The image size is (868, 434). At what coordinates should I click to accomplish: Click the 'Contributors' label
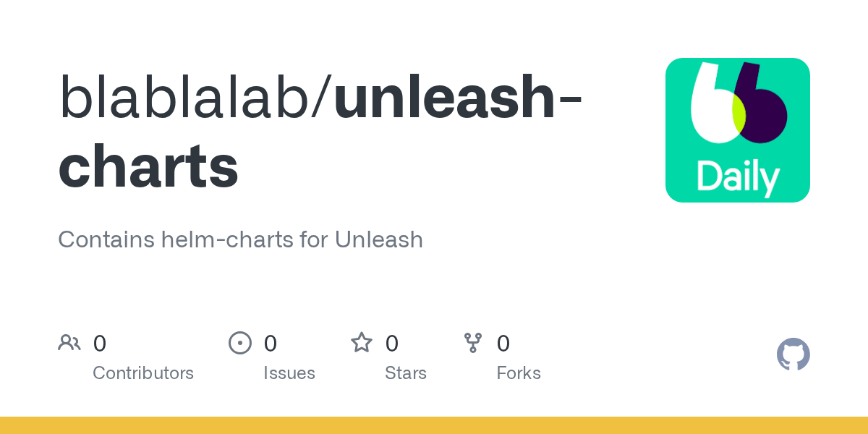143,373
